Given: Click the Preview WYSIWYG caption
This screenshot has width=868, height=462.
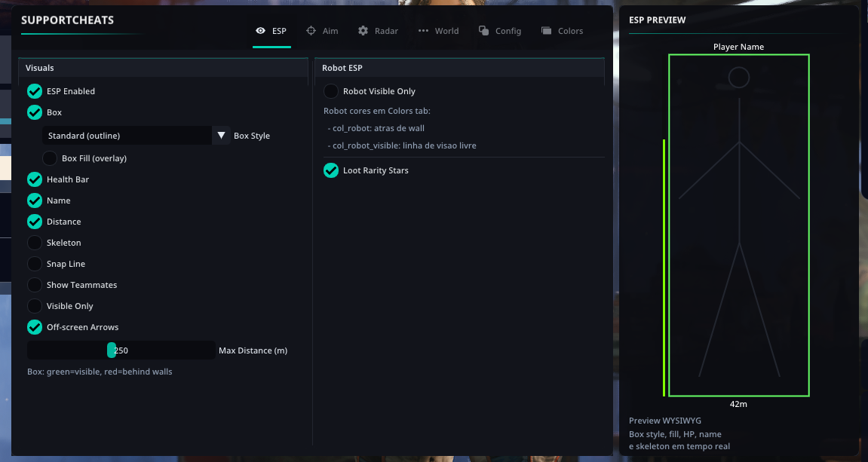Looking at the screenshot, I should pos(665,421).
